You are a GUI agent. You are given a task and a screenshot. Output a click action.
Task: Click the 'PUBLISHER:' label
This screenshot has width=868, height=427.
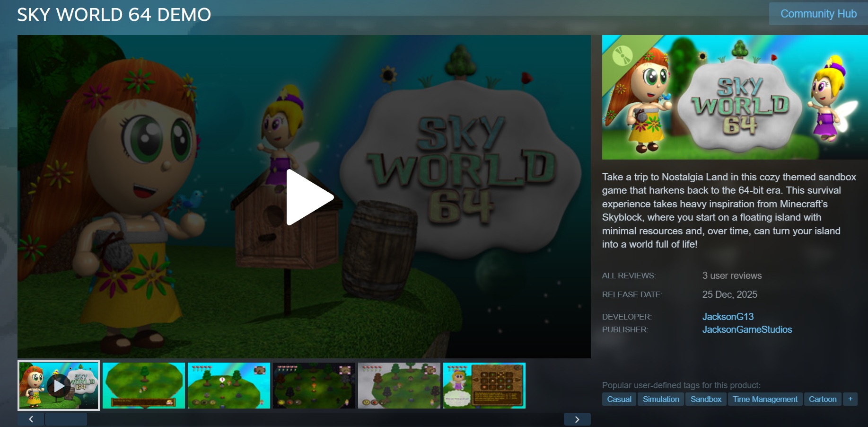coord(625,329)
